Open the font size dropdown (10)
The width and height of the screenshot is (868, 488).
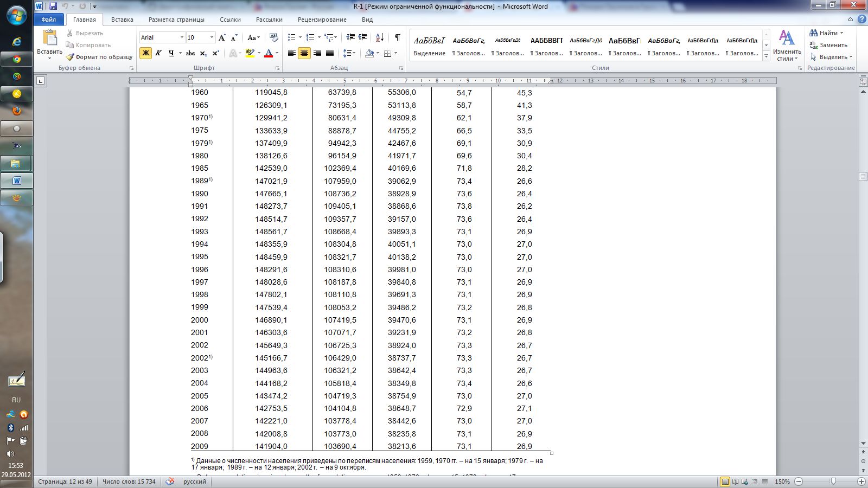pos(212,37)
